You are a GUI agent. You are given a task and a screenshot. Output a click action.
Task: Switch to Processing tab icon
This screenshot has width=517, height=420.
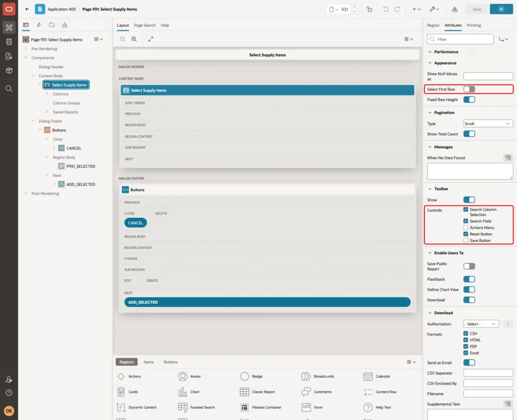pos(52,25)
